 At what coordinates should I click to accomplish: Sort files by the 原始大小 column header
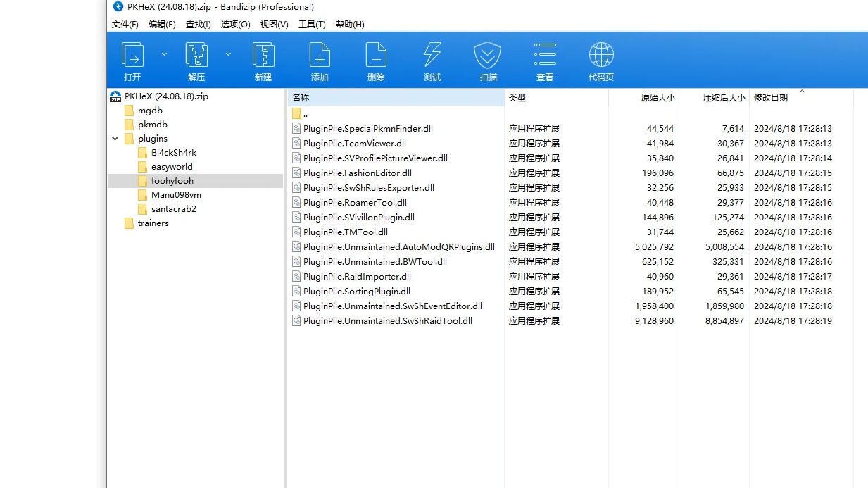(658, 98)
